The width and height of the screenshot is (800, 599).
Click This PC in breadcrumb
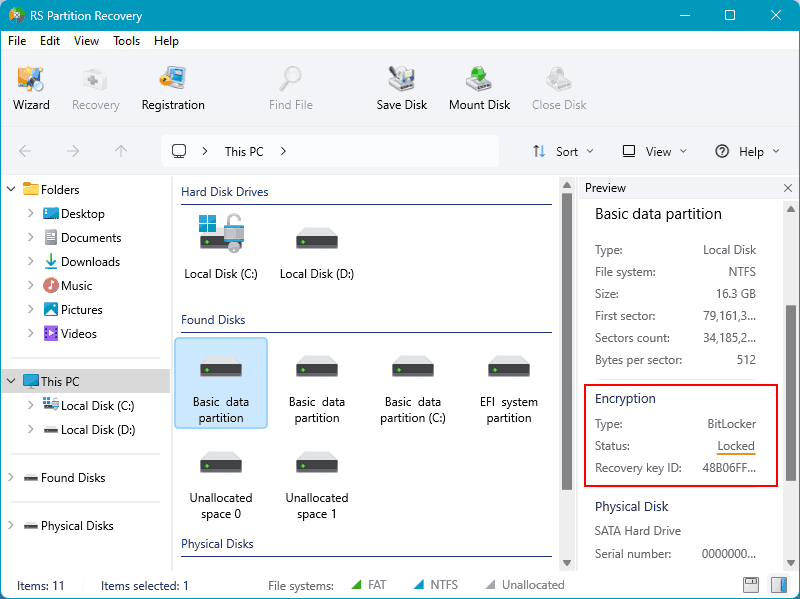pos(244,152)
